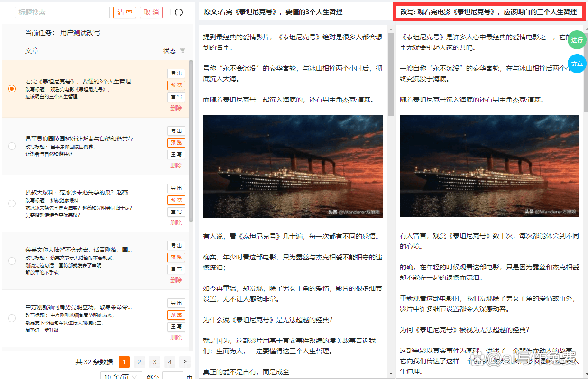
Task: Click the 跳至 page jump input field
Action: (173, 375)
